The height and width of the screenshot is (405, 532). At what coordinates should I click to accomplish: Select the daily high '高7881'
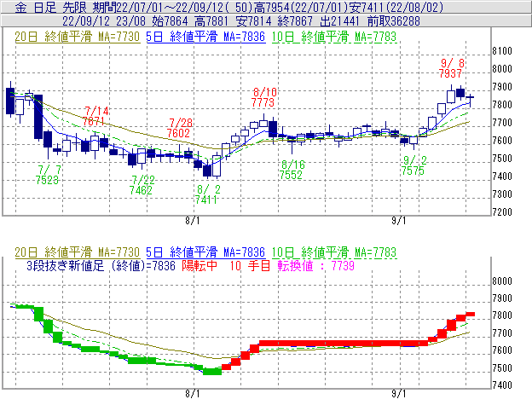coord(211,21)
